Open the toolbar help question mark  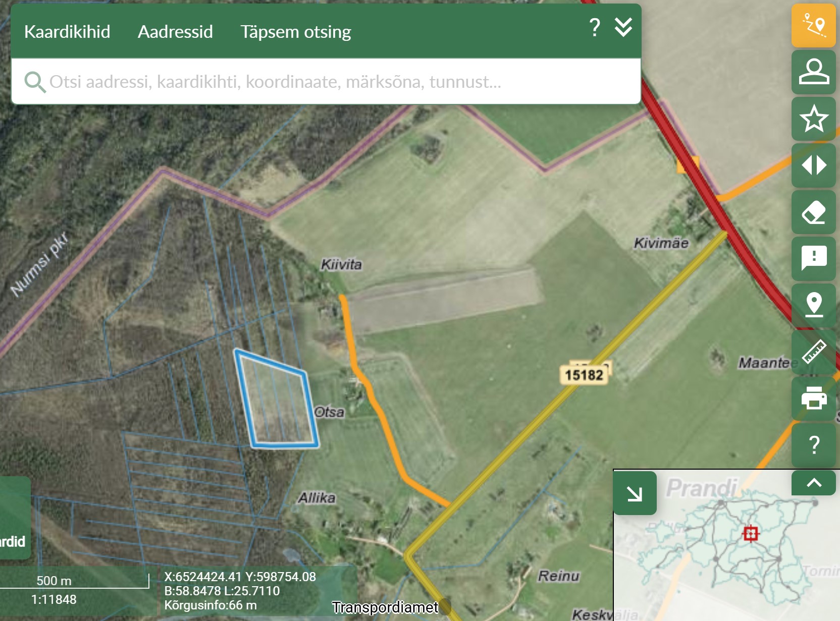point(813,445)
